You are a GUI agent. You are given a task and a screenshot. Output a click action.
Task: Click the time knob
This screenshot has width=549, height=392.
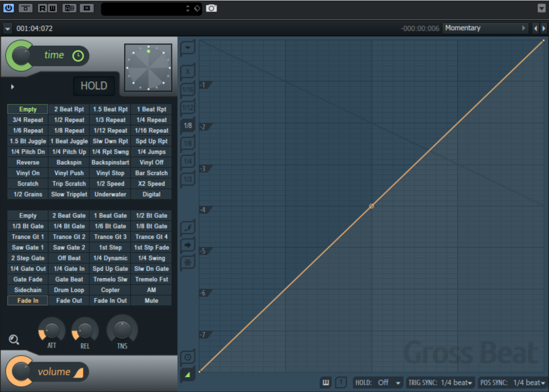click(x=20, y=55)
